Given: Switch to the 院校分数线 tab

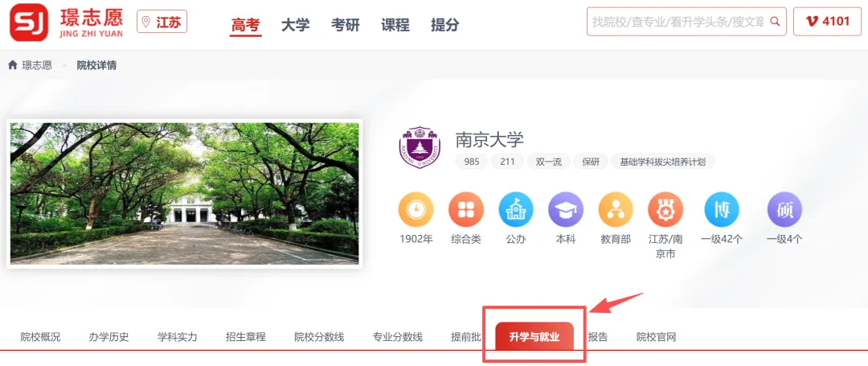Looking at the screenshot, I should pyautogui.click(x=319, y=337).
